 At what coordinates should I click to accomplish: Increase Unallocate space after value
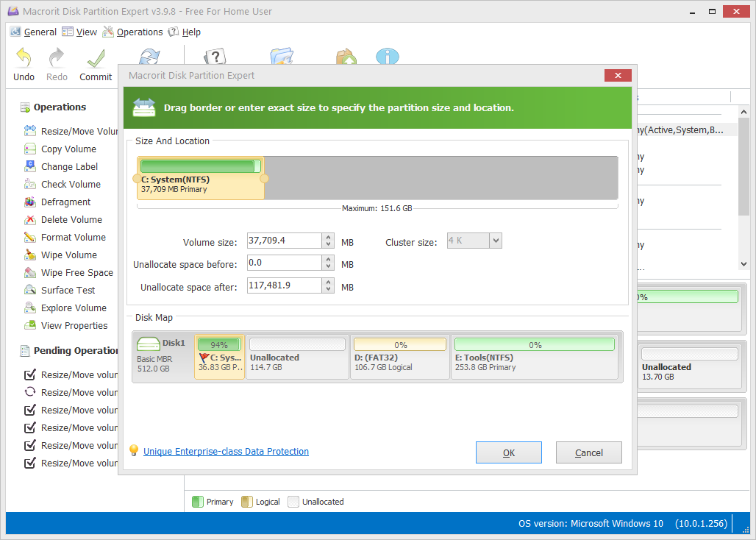(328, 282)
